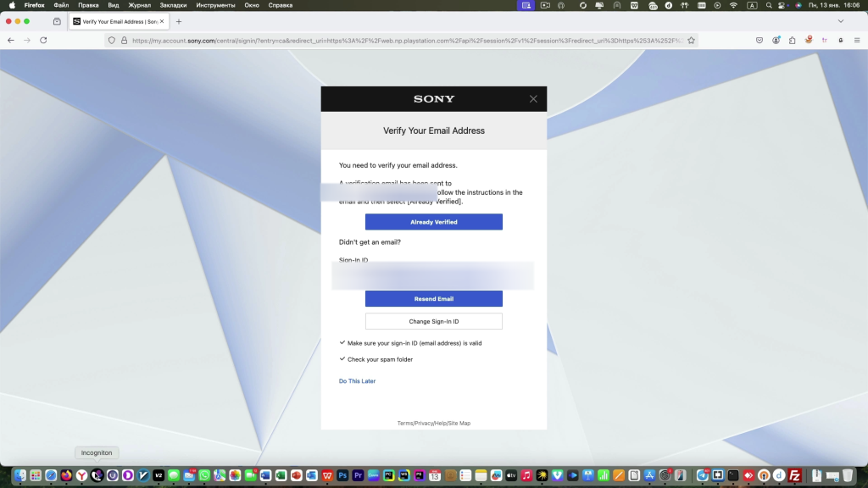Bookmark this page with star icon
This screenshot has height=488, width=868.
[691, 40]
